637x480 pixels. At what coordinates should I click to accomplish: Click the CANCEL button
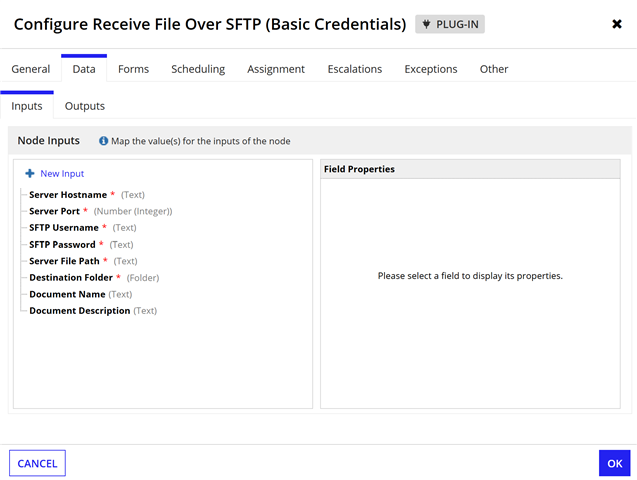pyautogui.click(x=37, y=463)
